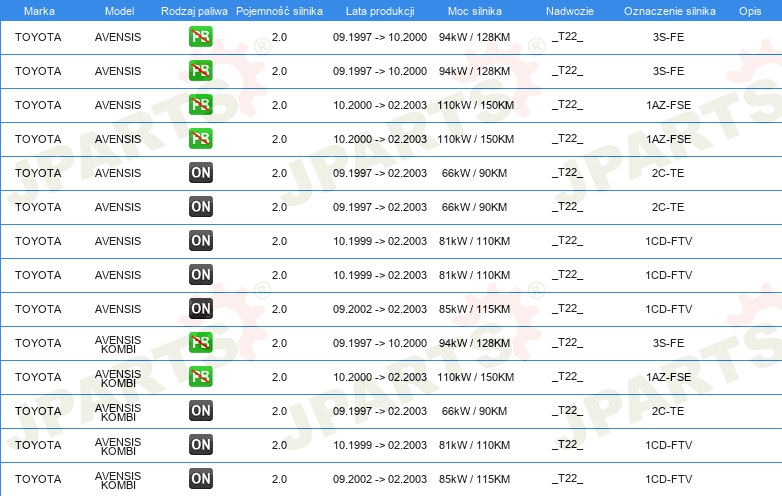Image resolution: width=782 pixels, height=496 pixels.
Task: Click the Lata produkcji column header
Action: 380,11
